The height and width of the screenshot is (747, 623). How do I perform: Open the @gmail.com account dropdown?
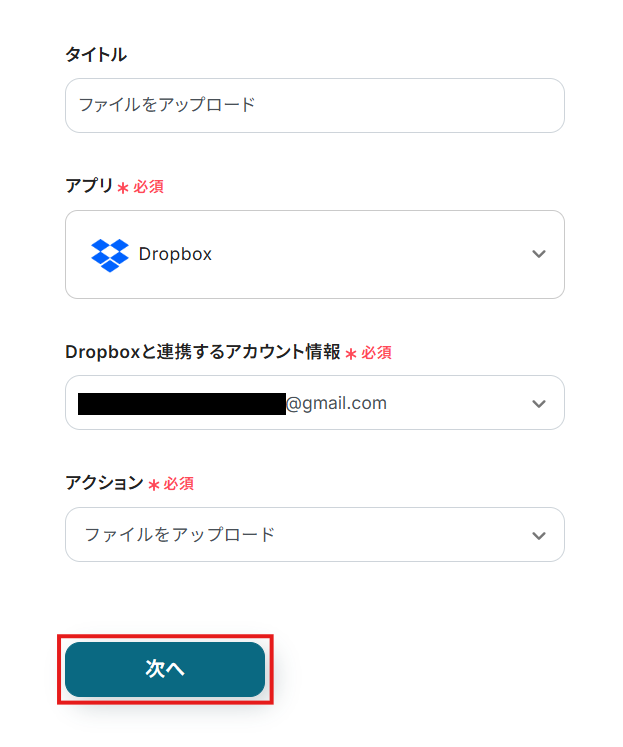point(315,403)
